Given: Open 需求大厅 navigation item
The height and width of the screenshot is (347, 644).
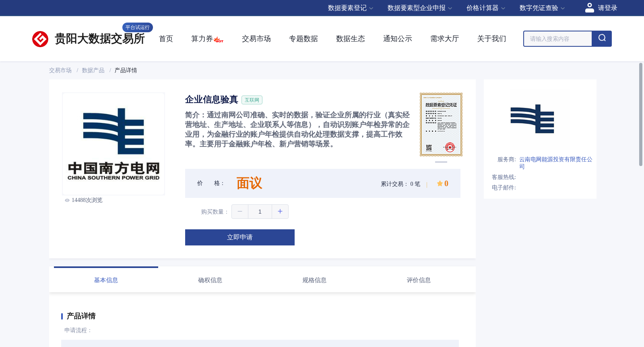Looking at the screenshot, I should 445,39.
